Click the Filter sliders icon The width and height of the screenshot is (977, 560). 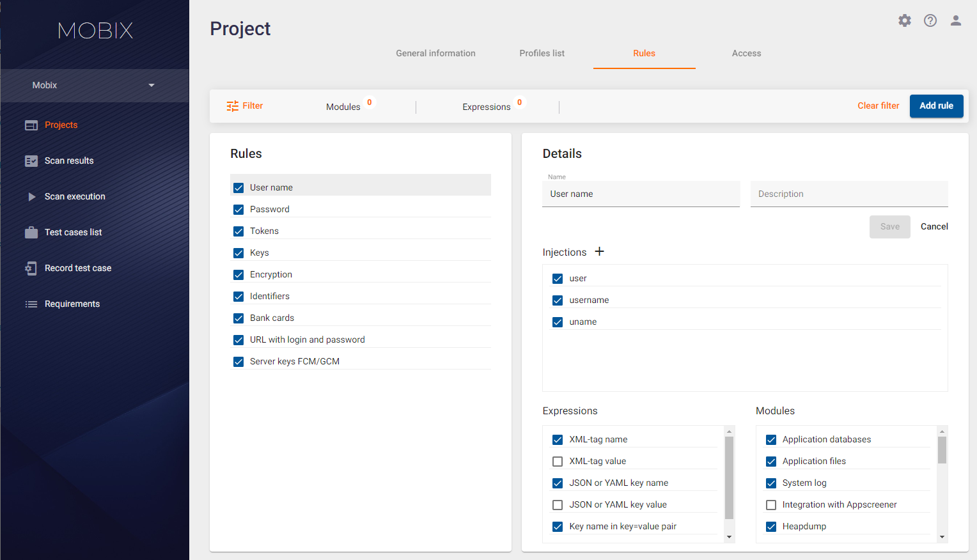(x=233, y=106)
